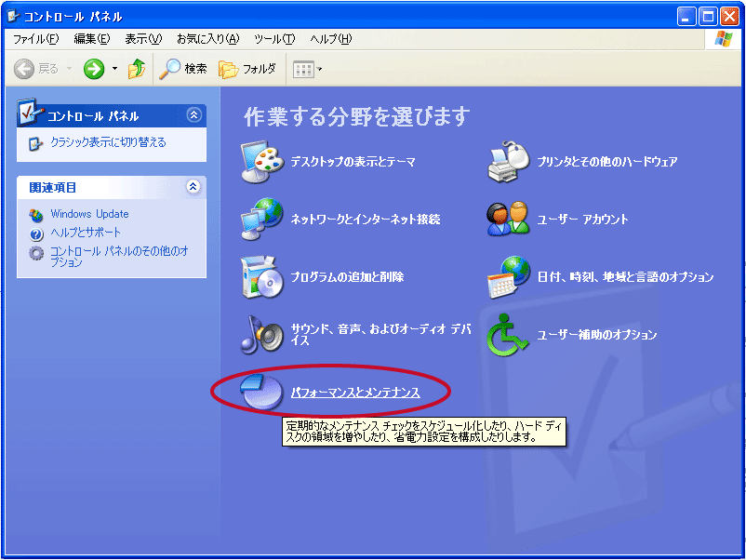Click the ユーザー補助のオプション link text
Image resolution: width=746 pixels, height=560 pixels.
597,335
